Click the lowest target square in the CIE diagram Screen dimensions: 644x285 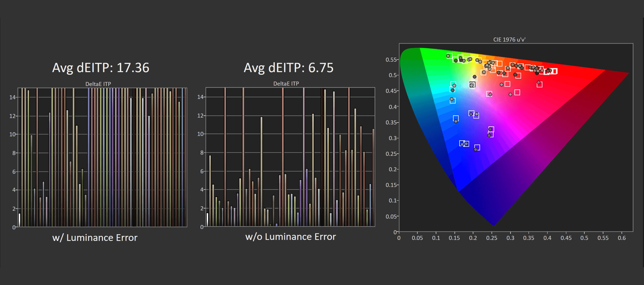click(x=477, y=147)
